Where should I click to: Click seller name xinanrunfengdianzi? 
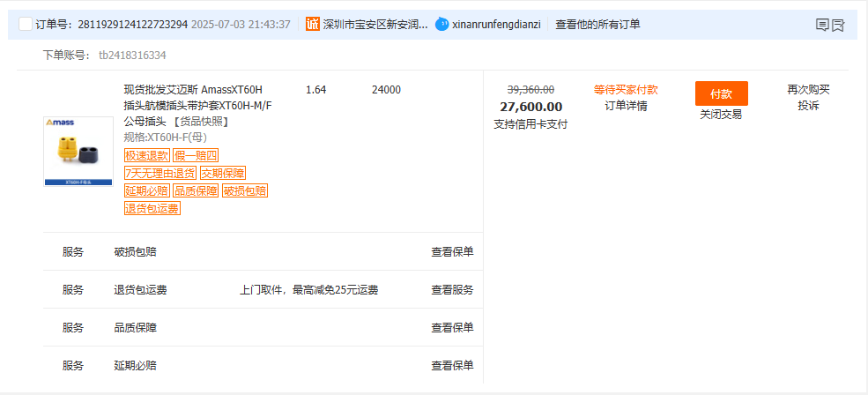[x=496, y=25]
